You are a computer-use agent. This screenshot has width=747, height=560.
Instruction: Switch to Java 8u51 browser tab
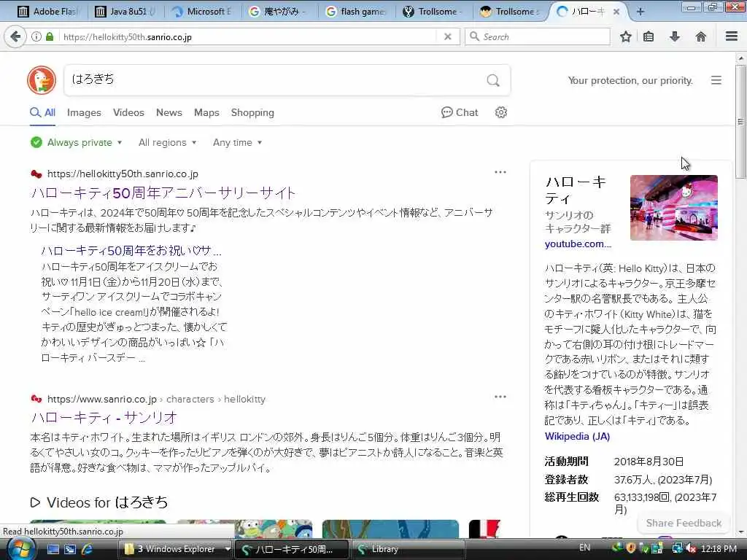pos(126,12)
